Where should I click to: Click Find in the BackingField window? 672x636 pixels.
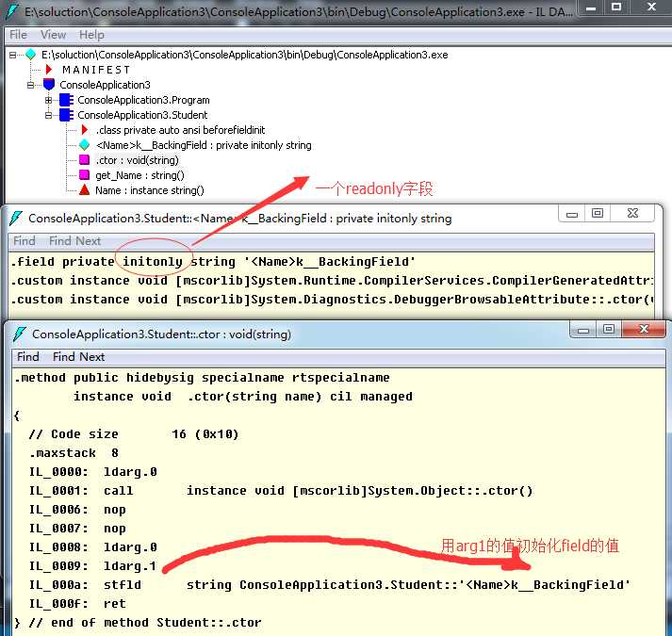(x=24, y=241)
